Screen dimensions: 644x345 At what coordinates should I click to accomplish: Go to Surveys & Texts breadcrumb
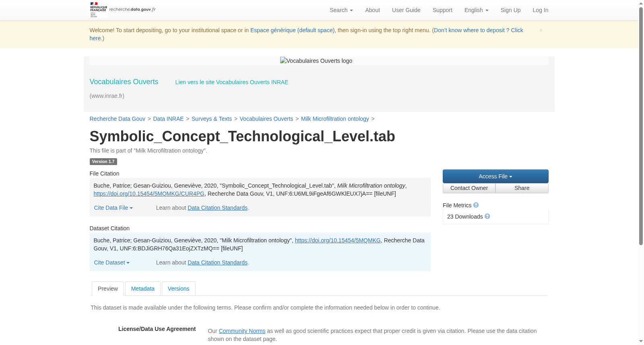tap(212, 119)
